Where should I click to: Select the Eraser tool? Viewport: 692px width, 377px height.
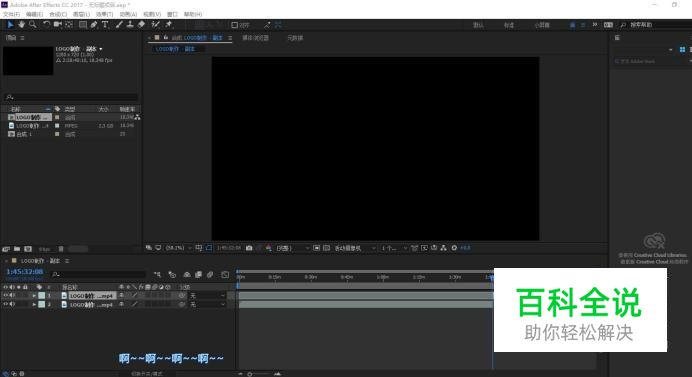point(141,25)
